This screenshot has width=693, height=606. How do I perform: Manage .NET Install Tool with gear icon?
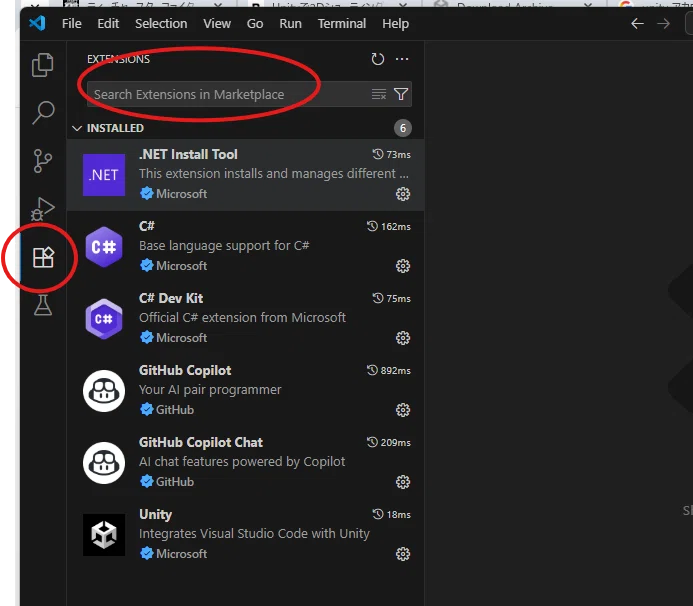click(x=403, y=194)
